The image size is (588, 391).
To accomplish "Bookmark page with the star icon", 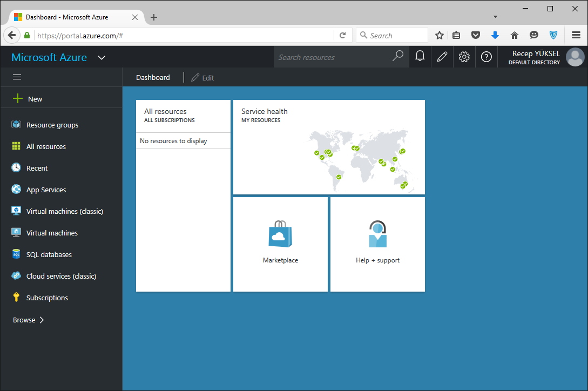I will (440, 35).
